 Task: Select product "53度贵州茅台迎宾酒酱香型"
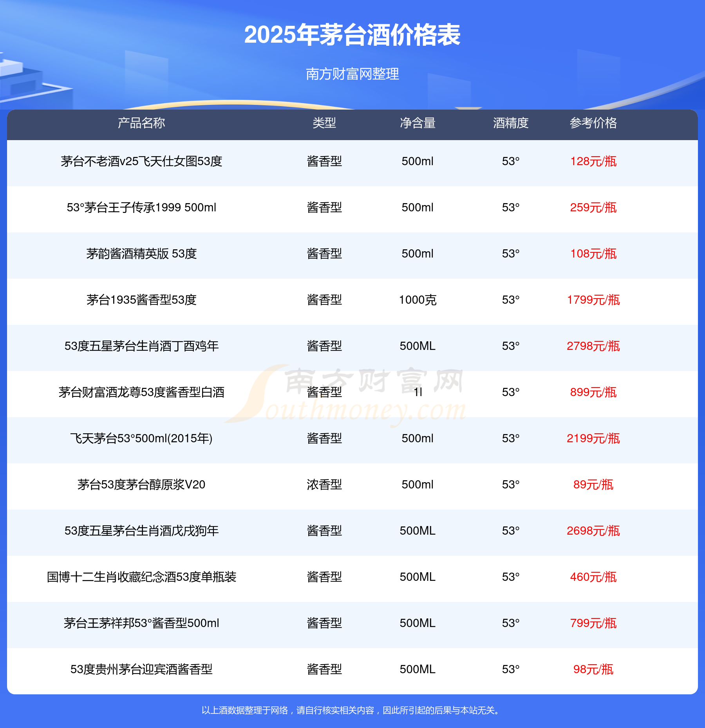click(141, 669)
